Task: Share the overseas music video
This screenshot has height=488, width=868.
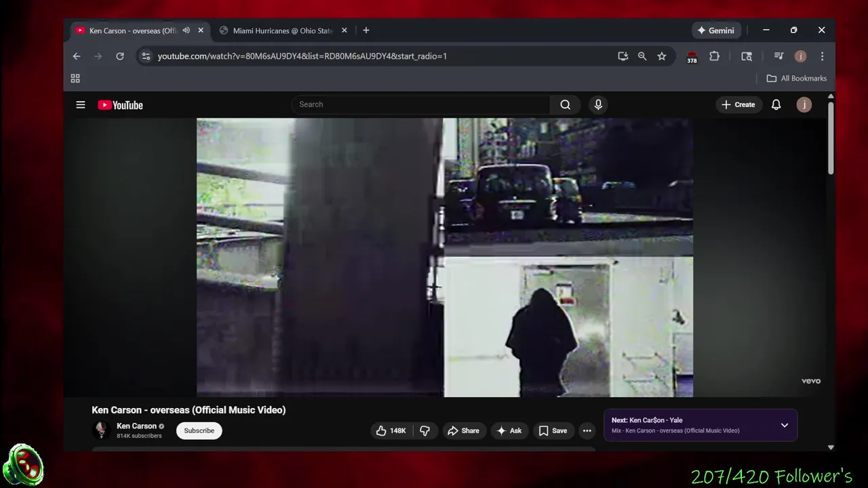Action: coord(464,430)
